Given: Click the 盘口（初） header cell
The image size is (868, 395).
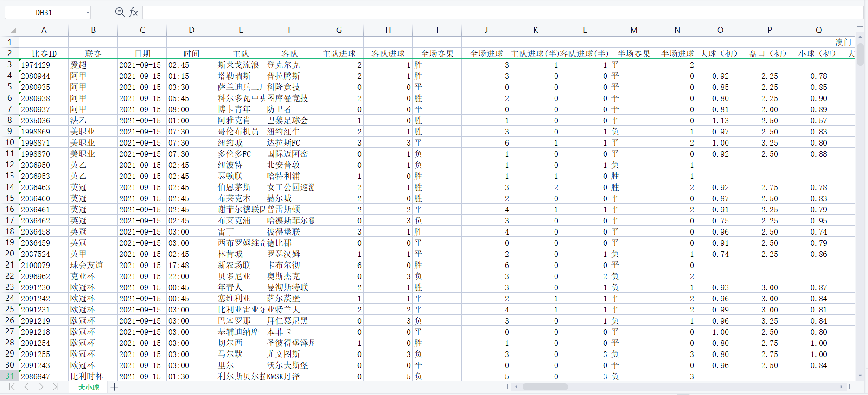Looking at the screenshot, I should [769, 54].
